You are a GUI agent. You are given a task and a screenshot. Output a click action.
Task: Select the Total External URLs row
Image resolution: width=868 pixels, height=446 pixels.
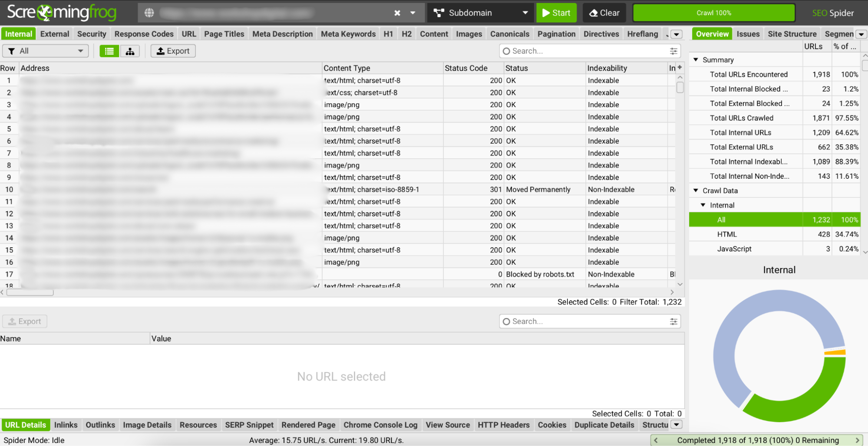pyautogui.click(x=774, y=147)
